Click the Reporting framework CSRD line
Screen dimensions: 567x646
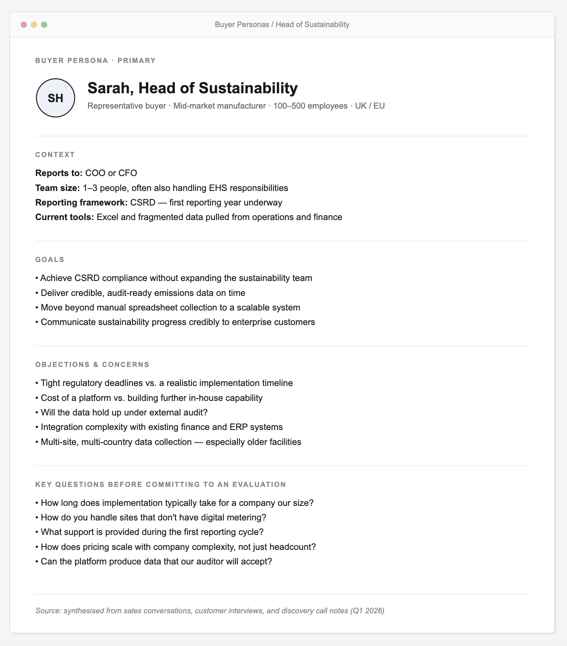click(x=159, y=203)
